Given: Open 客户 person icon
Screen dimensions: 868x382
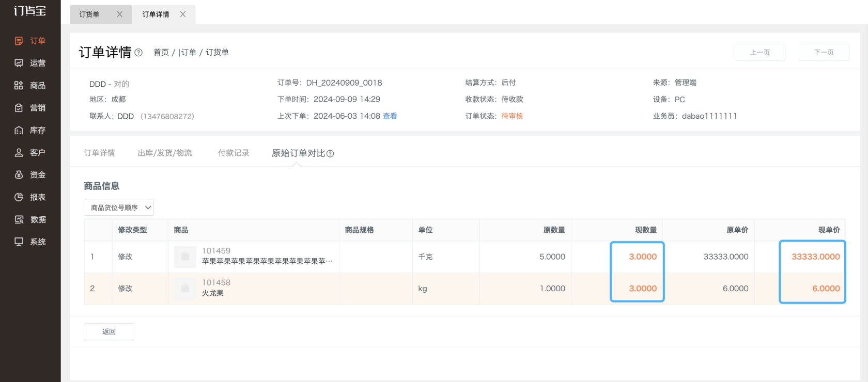Looking at the screenshot, I should (x=19, y=152).
